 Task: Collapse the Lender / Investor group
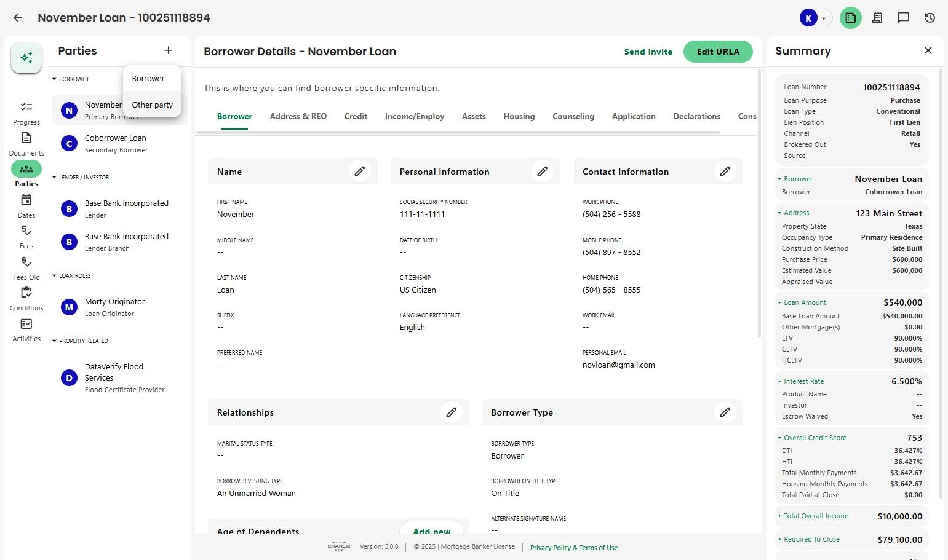coord(54,178)
